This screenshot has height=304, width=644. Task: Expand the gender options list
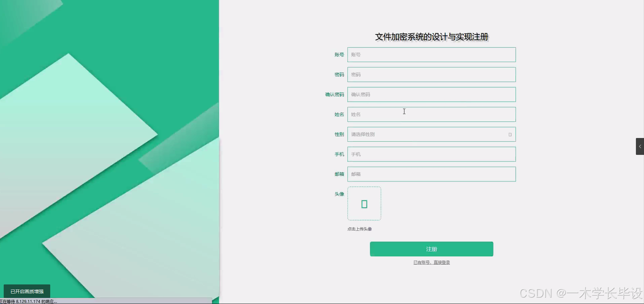pyautogui.click(x=431, y=134)
